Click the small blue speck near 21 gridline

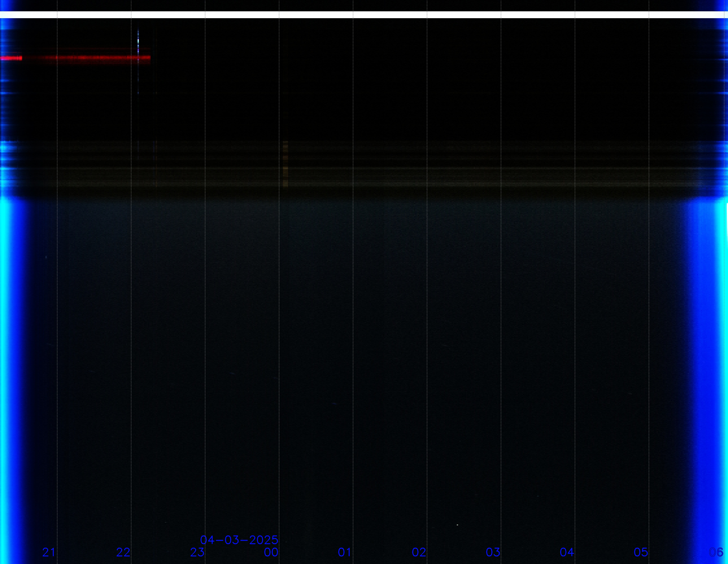coord(46,257)
